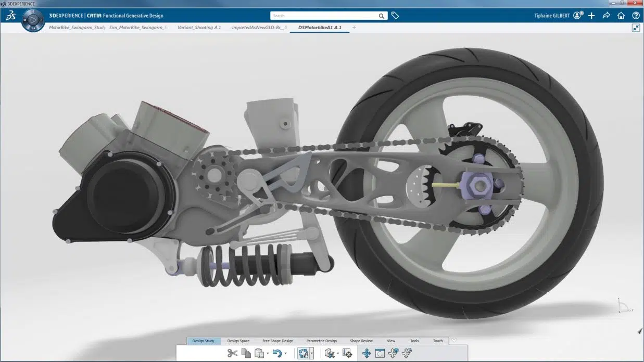Click the magnifier icon to run a search
The width and height of the screenshot is (644, 362).
point(381,16)
